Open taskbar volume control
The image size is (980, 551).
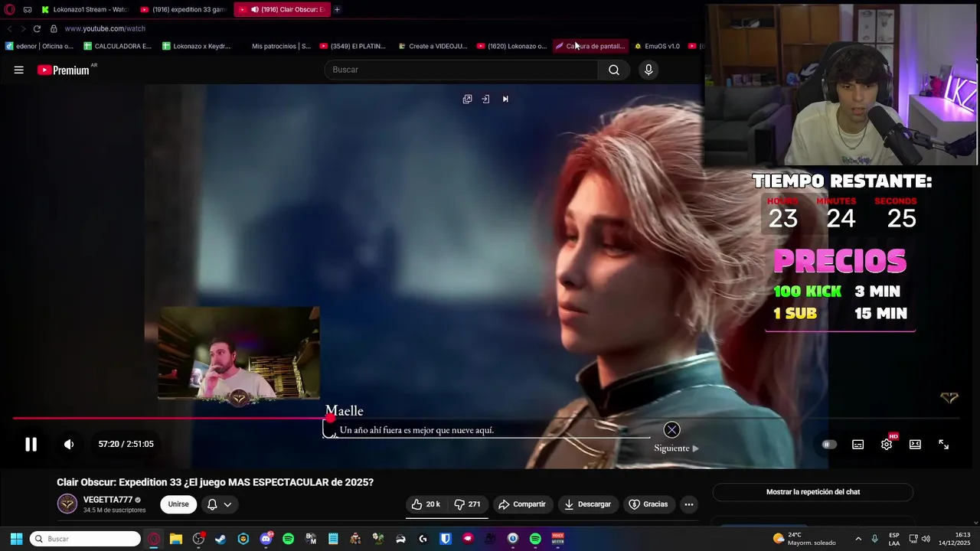(x=926, y=539)
